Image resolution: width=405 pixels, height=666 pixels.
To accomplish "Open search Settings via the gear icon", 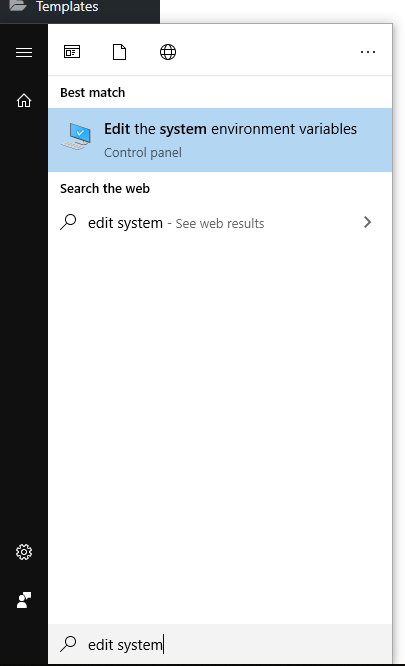I will click(x=24, y=552).
